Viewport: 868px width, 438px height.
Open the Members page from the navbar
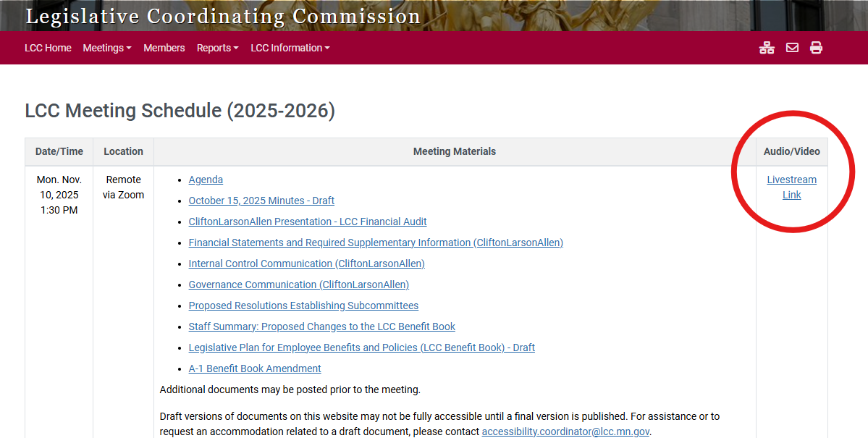click(x=164, y=48)
